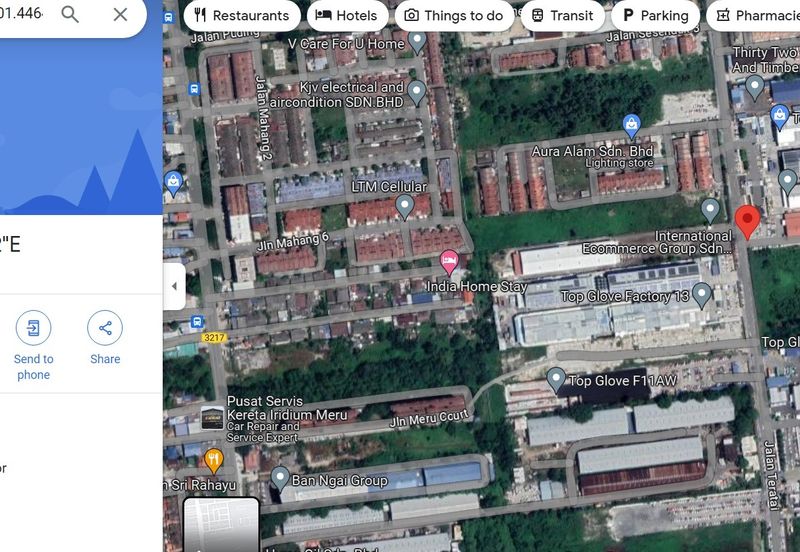Image resolution: width=800 pixels, height=552 pixels.
Task: Click the Top Glove F11AW marker
Action: pos(556,379)
